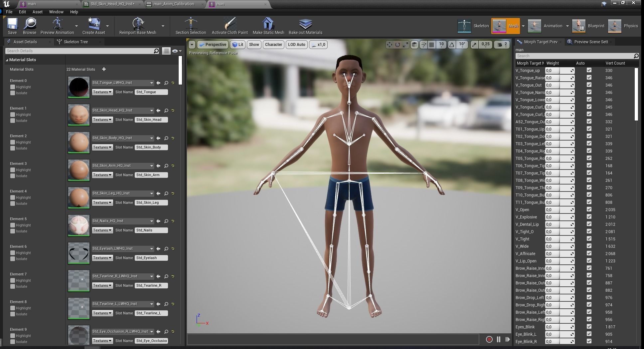The width and height of the screenshot is (644, 349).
Task: Enable Isolate for Element 0
Action: (x=13, y=93)
